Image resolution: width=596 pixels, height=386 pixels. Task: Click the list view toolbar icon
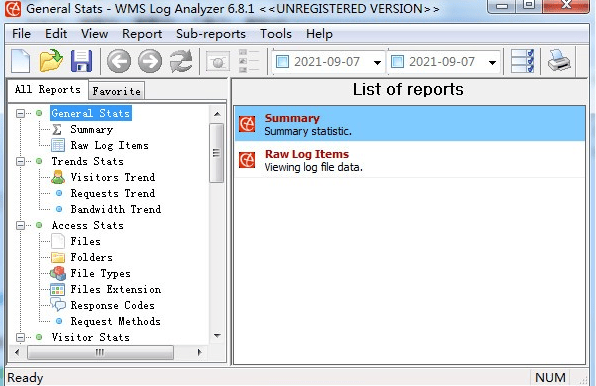[x=249, y=61]
